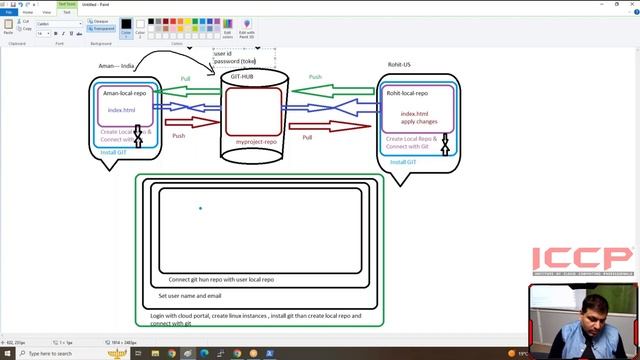Select the Text Tools contextual tab header
The width and height of the screenshot is (640, 360).
click(67, 4)
